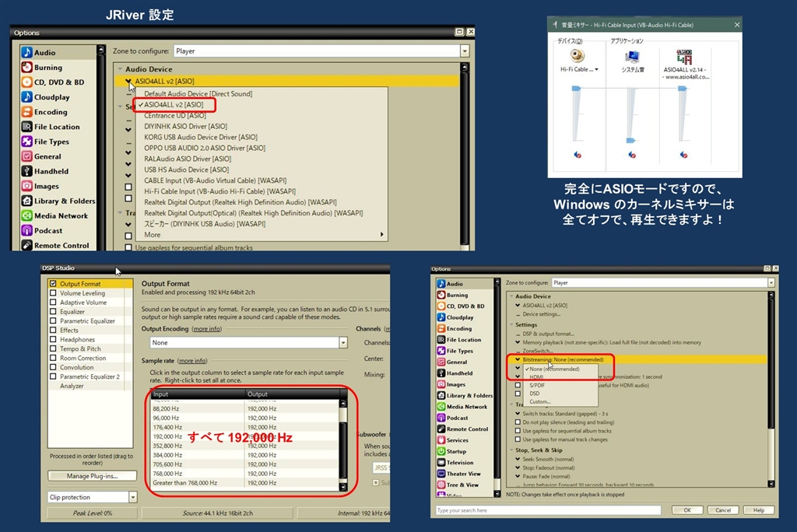The width and height of the screenshot is (797, 532).
Task: Choose Hi-Fi Cable Input [WASAPI] from device list
Action: 219,191
